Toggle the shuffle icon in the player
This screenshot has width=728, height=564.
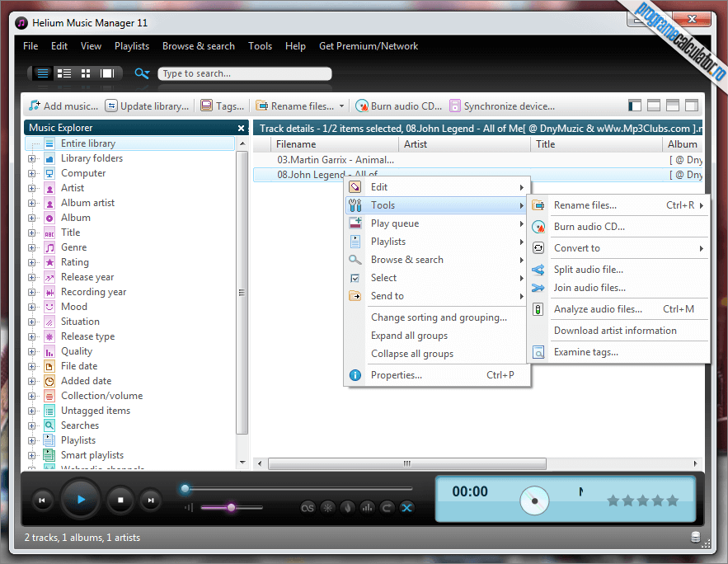406,508
